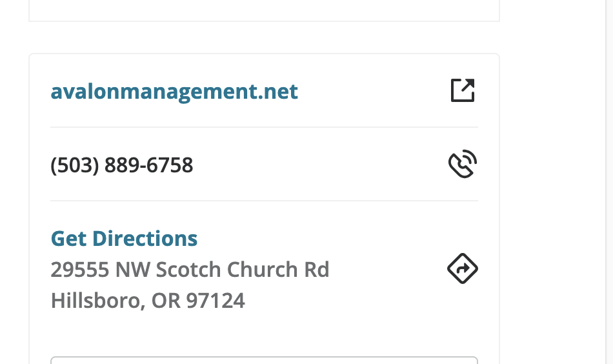This screenshot has width=613, height=364.
Task: Click the word Church in the street address
Action: [x=265, y=269]
